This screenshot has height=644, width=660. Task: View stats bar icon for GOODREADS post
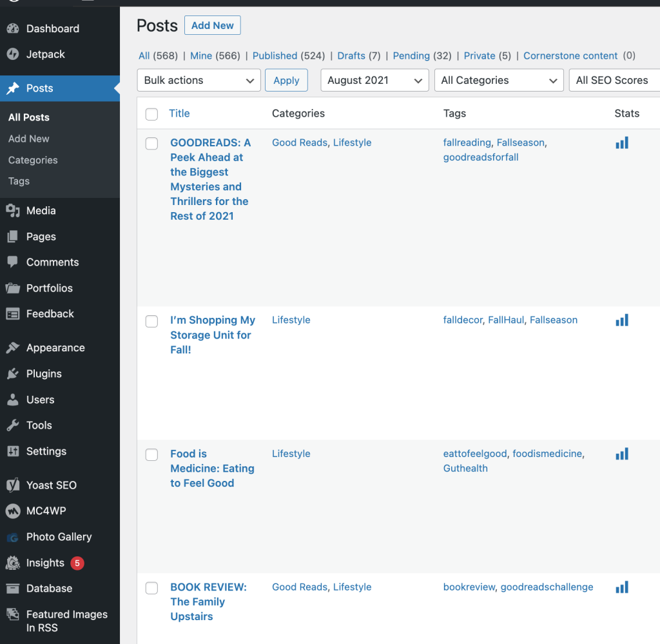(621, 143)
